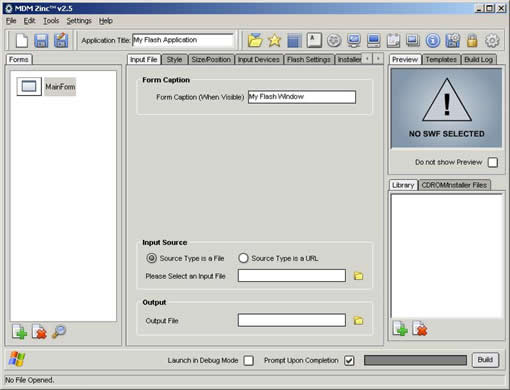Click the open folder toolbar icon
This screenshot has height=390, width=510.
pos(255,40)
